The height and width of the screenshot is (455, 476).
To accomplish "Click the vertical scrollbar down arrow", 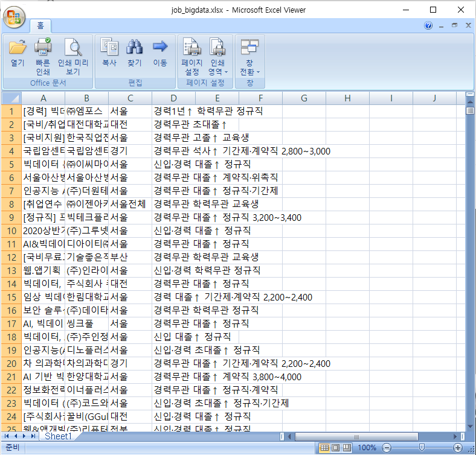I will coord(470,427).
